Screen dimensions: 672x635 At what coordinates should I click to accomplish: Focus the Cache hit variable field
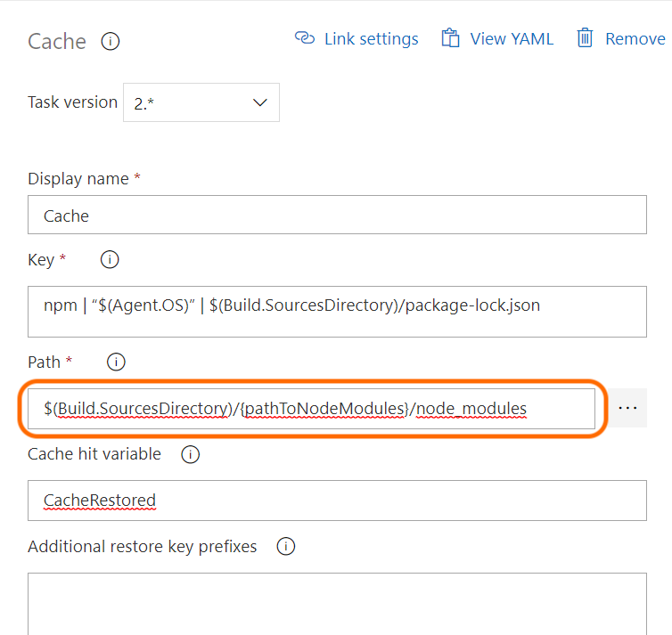[x=337, y=501]
